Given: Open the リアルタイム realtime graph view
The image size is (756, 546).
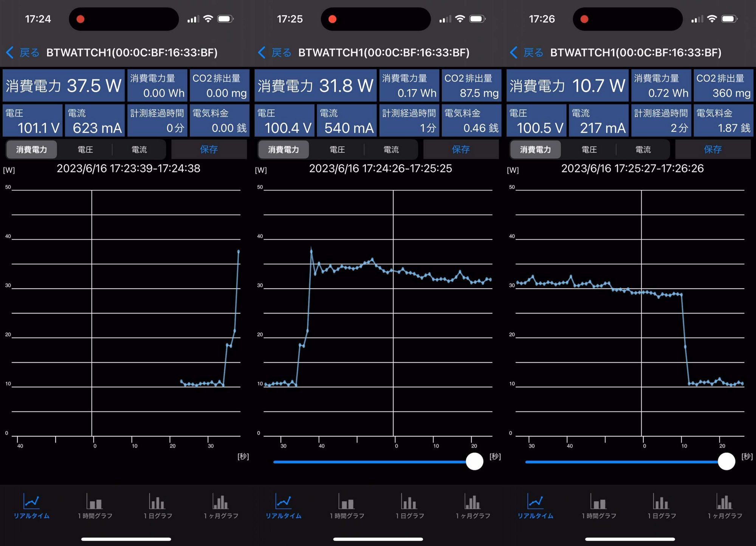Looking at the screenshot, I should click(31, 508).
